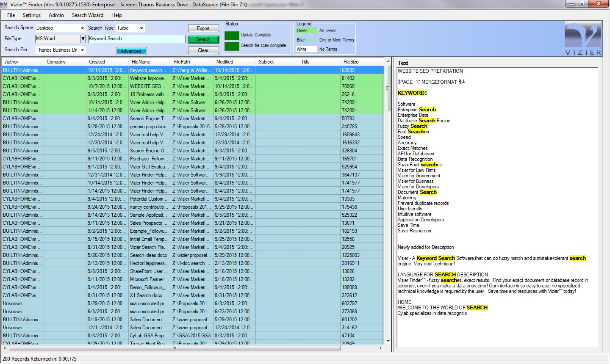Click the Update Complete green status indicator
610x364 pixels.
point(232,36)
